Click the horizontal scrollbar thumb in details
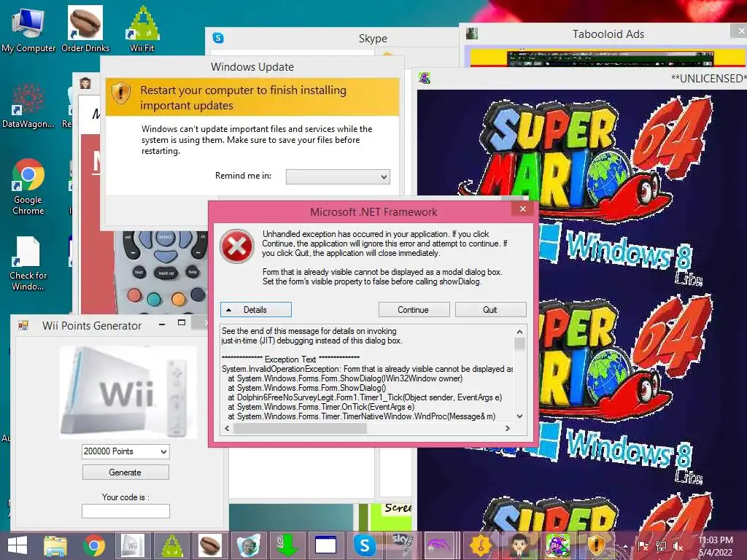The image size is (747, 560). (x=300, y=429)
